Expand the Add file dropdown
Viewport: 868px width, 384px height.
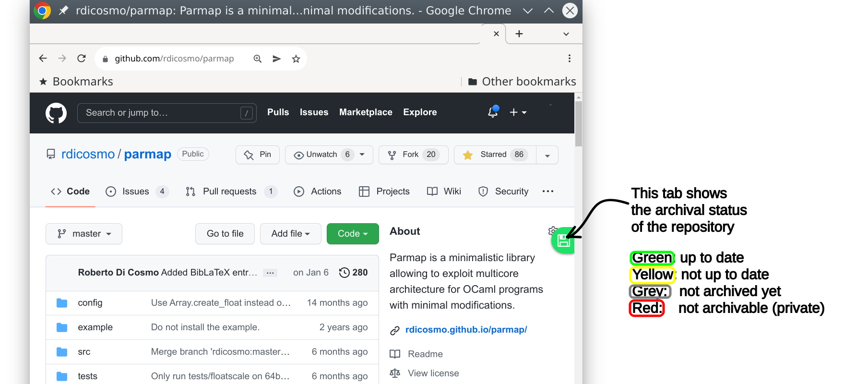coord(290,234)
